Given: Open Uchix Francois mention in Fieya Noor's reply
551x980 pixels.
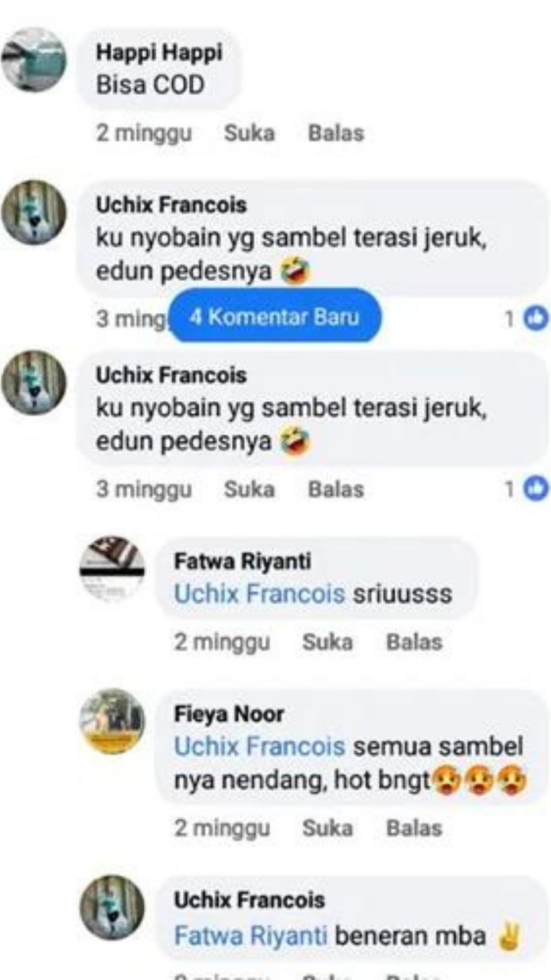Looking at the screenshot, I should tap(259, 746).
